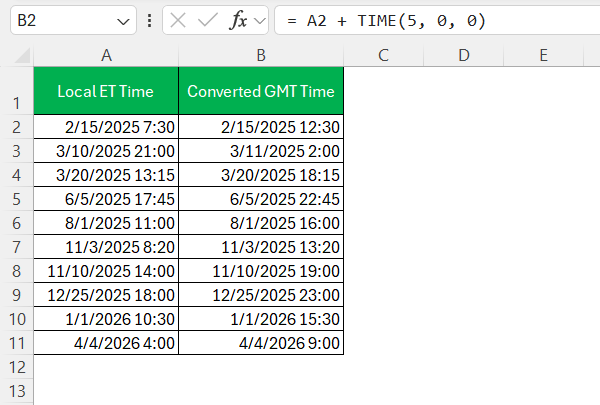Select cell with 6/5/2025 22:45
Screen dimensions: 600x405
coord(261,199)
